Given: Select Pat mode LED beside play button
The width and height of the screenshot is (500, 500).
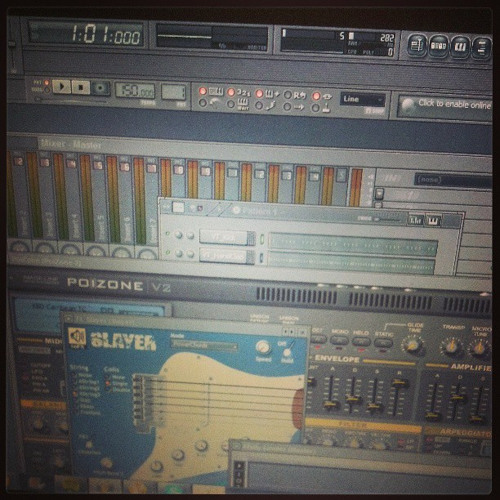Looking at the screenshot, I should click(47, 83).
